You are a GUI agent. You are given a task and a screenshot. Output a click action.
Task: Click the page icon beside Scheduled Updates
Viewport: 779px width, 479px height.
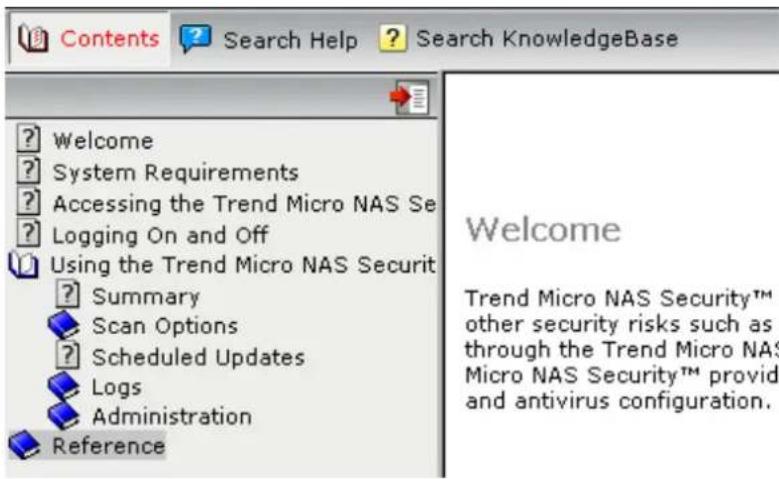(67, 356)
